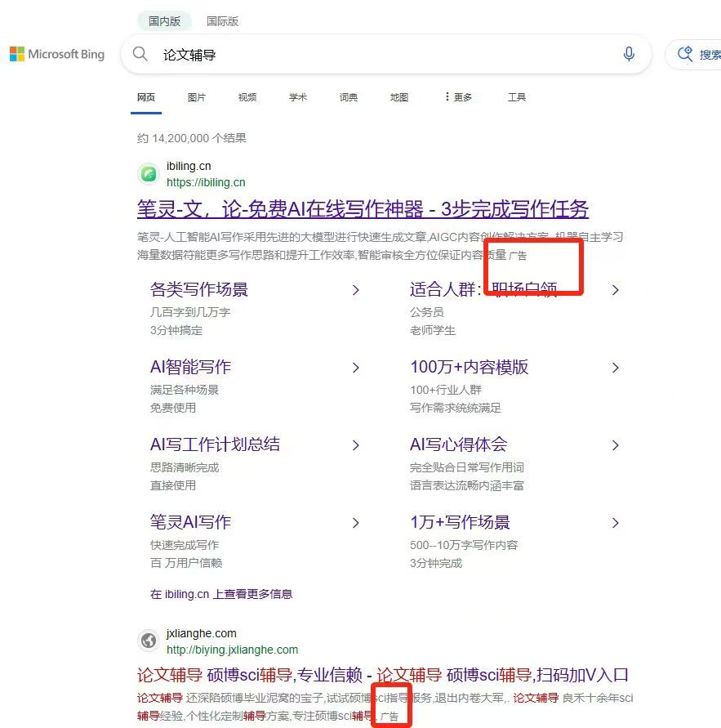Activate microphone voice search
The image size is (721, 728).
[629, 55]
